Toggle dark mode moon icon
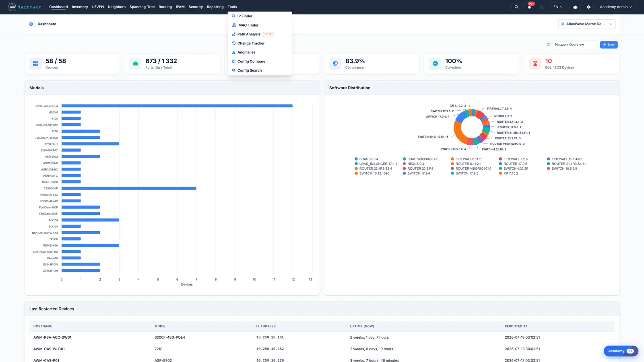The image size is (644, 362). coord(542,7)
